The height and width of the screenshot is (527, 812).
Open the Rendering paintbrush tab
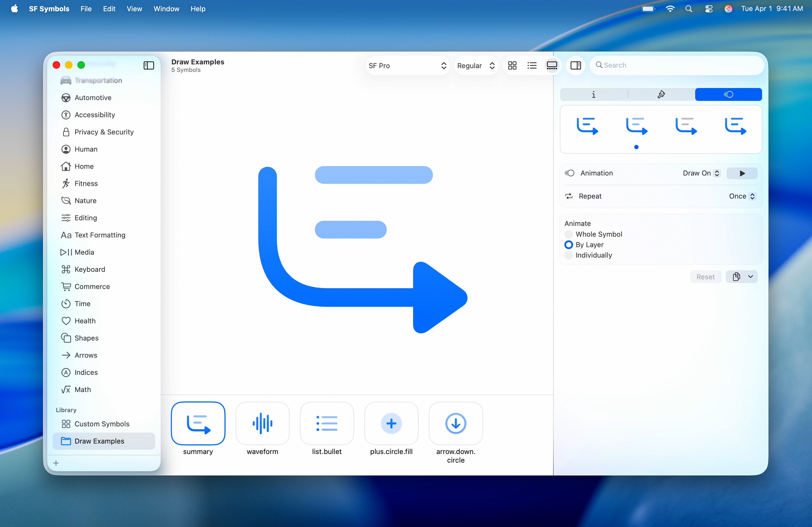[661, 94]
